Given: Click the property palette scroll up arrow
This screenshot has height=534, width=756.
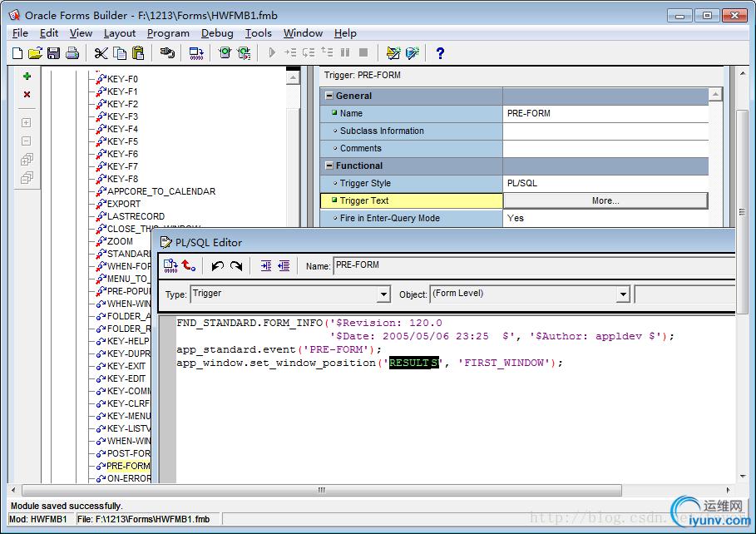Looking at the screenshot, I should (715, 95).
